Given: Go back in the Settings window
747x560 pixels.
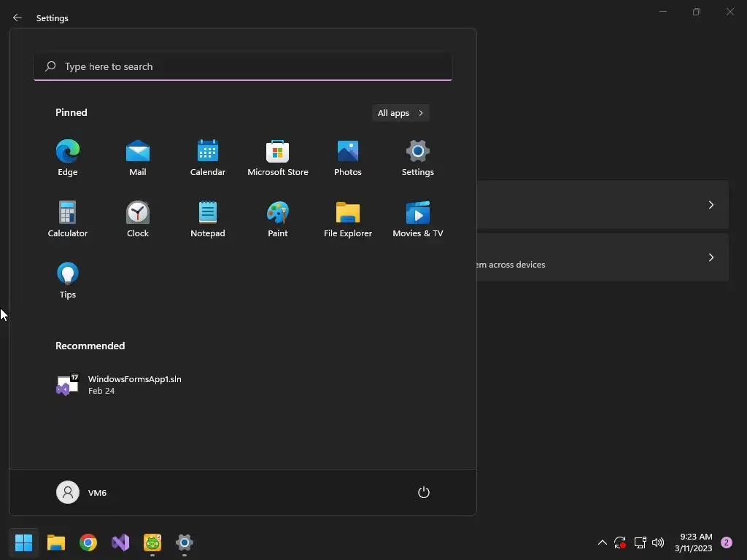Looking at the screenshot, I should tap(18, 17).
